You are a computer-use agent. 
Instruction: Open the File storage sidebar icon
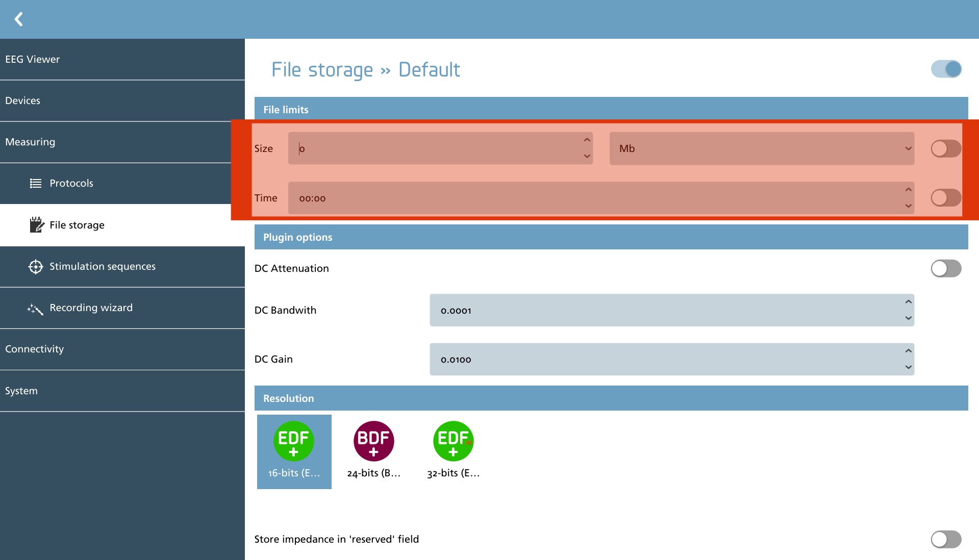[36, 224]
